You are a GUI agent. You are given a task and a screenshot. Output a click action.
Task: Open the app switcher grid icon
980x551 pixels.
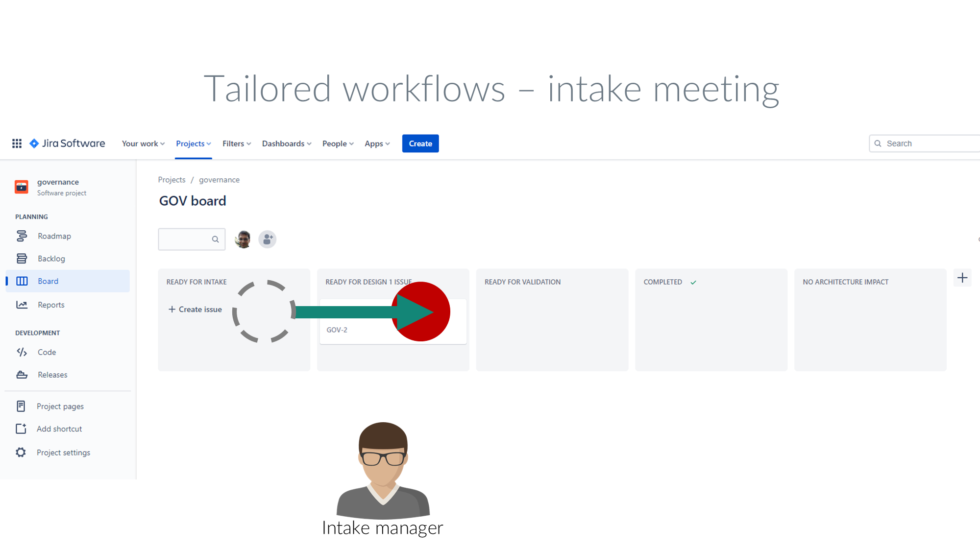[17, 144]
